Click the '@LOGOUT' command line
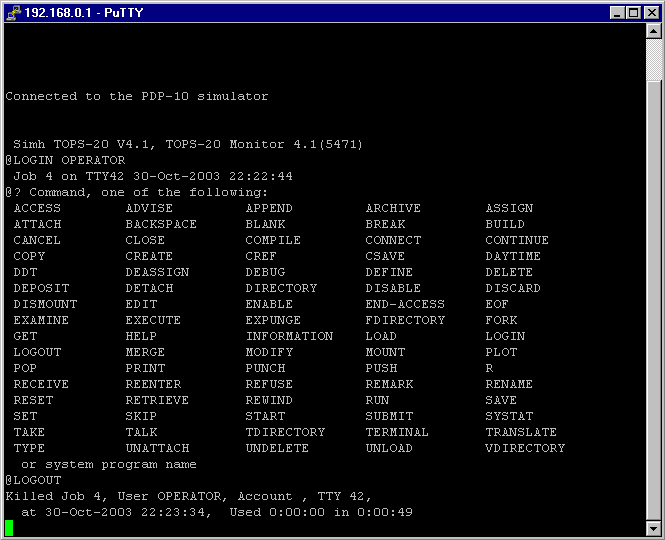 [33, 480]
